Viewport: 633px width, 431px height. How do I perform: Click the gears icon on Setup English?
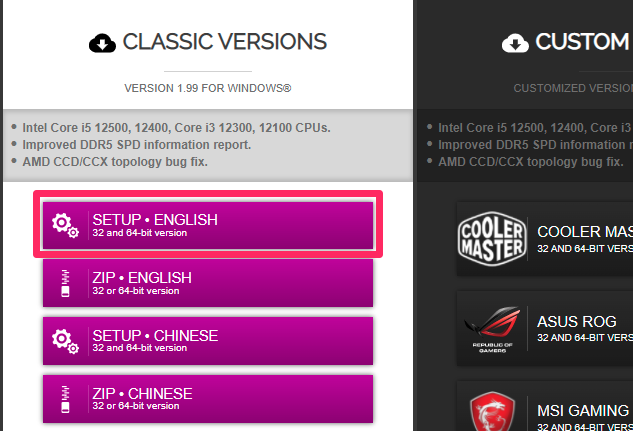click(65, 225)
